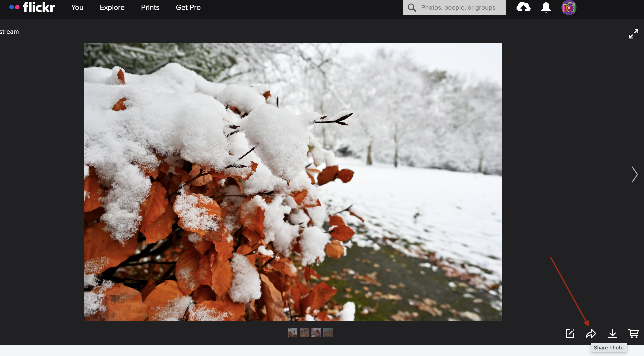Viewport: 644px width, 356px height.
Task: Open the You menu
Action: [x=77, y=8]
